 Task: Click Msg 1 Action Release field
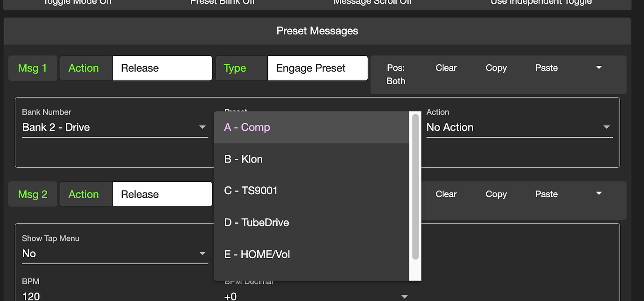pos(162,68)
